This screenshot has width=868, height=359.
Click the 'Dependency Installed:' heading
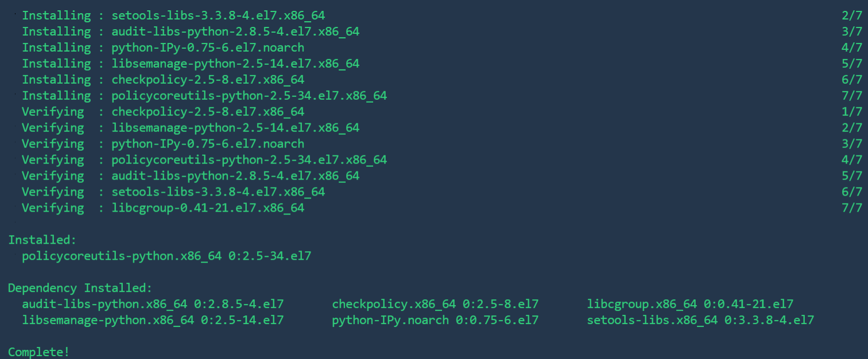pyautogui.click(x=80, y=288)
